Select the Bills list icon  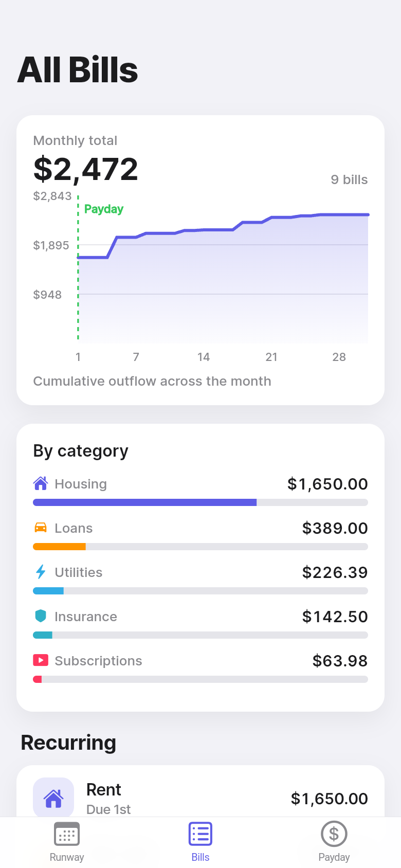(200, 834)
